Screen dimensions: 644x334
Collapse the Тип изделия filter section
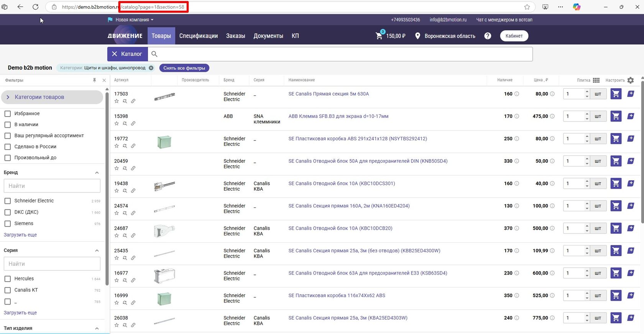(97, 329)
